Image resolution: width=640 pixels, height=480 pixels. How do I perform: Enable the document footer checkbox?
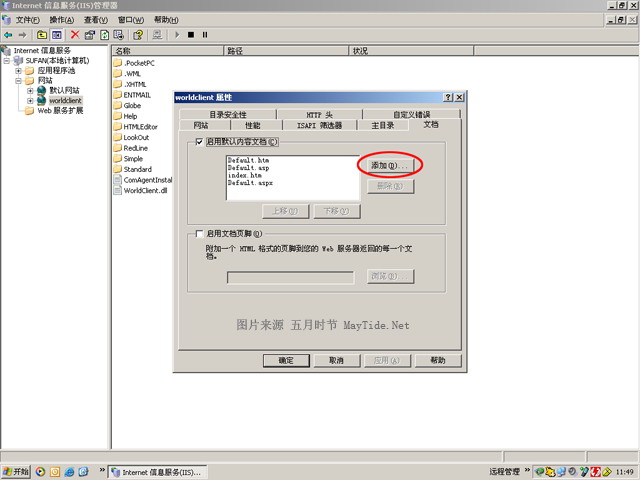pyautogui.click(x=200, y=233)
